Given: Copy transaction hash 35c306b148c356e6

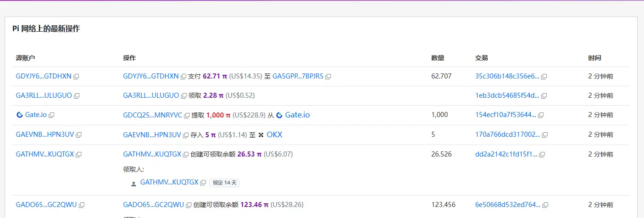Looking at the screenshot, I should 544,76.
